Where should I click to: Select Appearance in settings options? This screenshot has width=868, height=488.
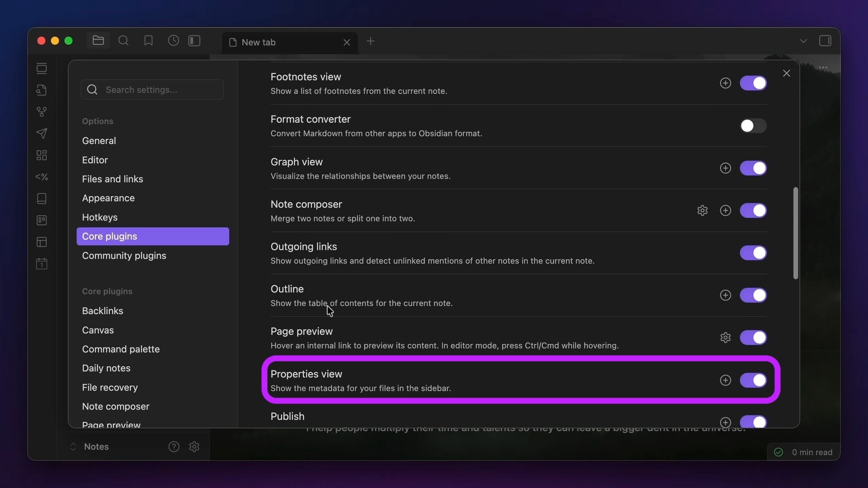[108, 198]
